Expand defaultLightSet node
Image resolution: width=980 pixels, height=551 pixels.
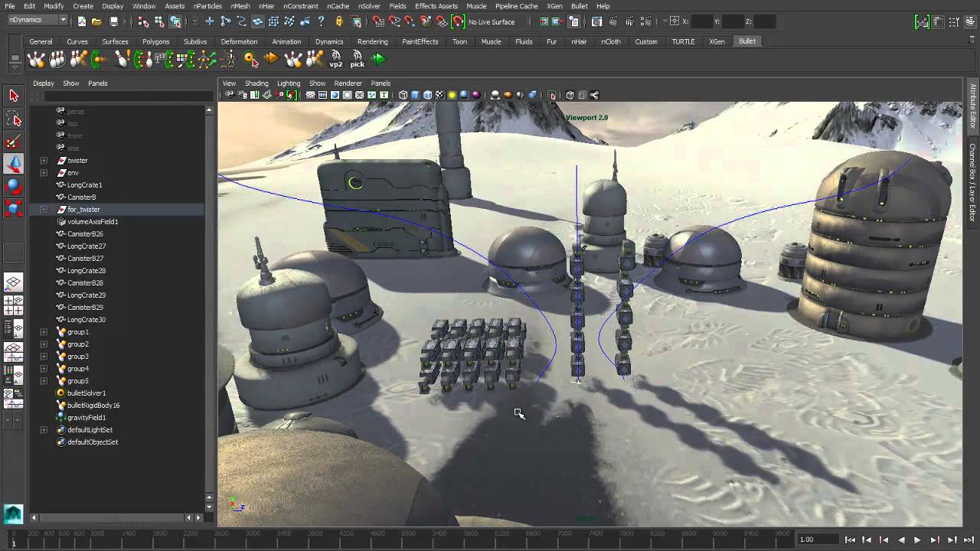point(44,430)
